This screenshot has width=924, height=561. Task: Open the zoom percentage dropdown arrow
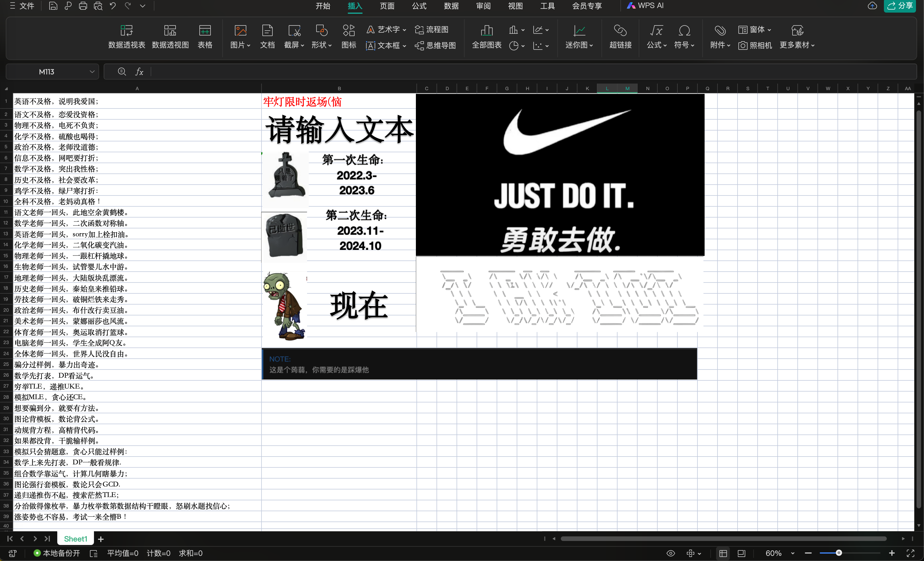point(793,553)
